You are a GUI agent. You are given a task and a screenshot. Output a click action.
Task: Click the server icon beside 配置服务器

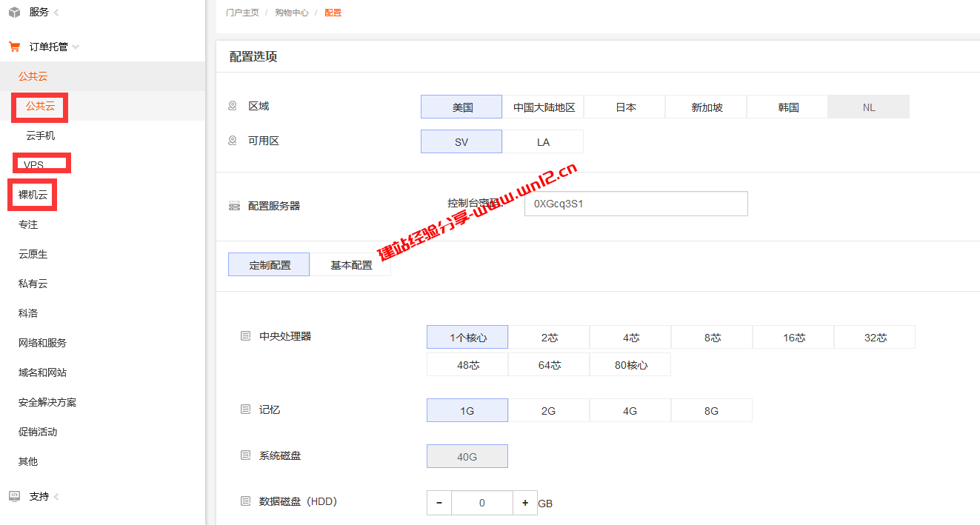coord(234,206)
